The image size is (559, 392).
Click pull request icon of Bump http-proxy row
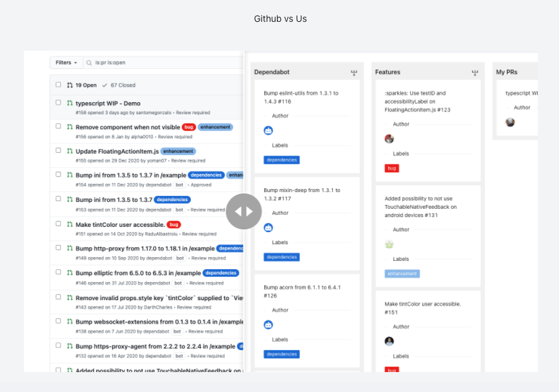69,248
